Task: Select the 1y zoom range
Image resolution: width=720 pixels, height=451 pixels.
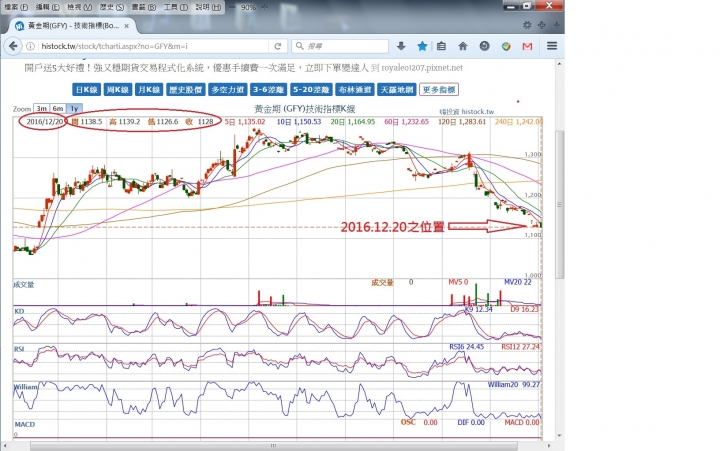Action: pos(74,108)
